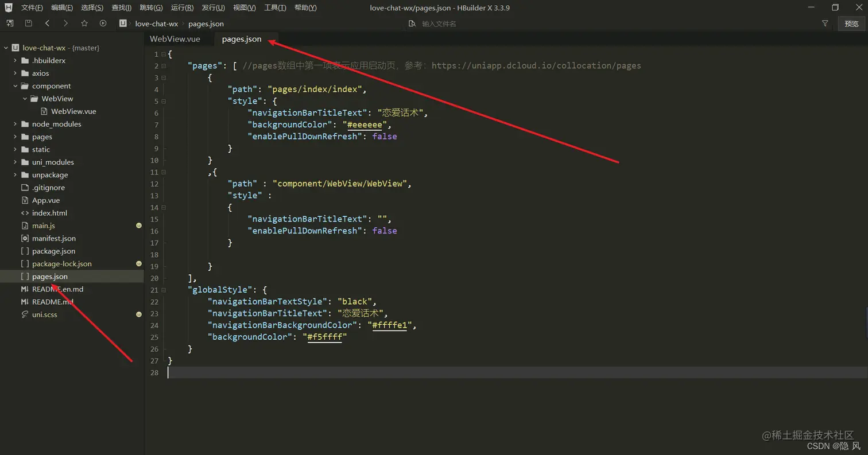This screenshot has height=455, width=868.
Task: Open package-lock.json in the project tree
Action: (x=62, y=264)
